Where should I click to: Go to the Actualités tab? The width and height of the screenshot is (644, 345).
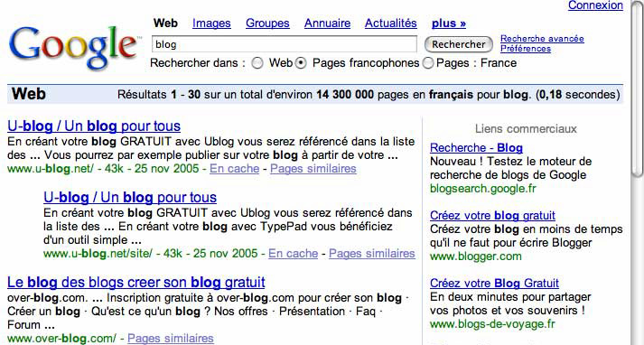390,23
